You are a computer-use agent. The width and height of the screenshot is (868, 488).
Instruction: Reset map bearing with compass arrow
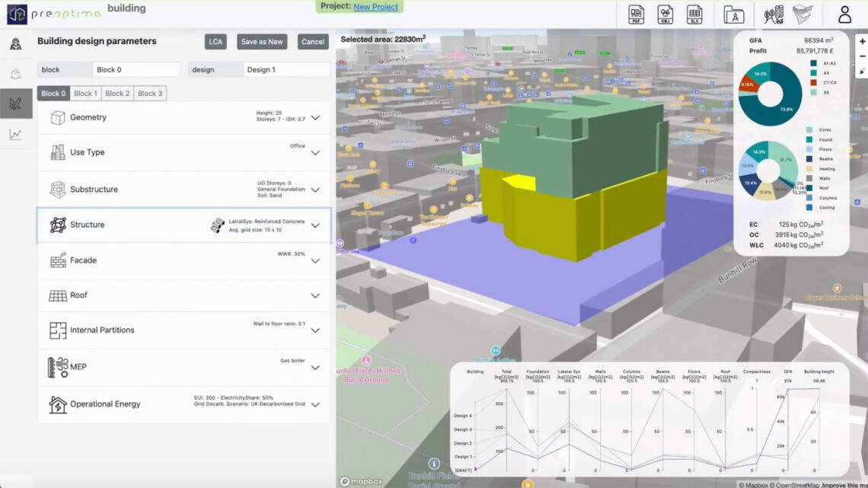861,72
